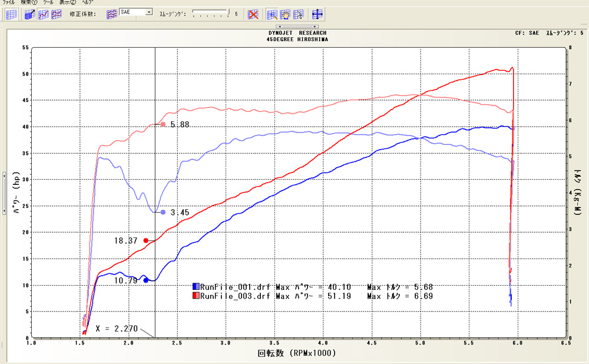Select the hand pan graph tool
Screen dimensions: 589x364
(286, 14)
